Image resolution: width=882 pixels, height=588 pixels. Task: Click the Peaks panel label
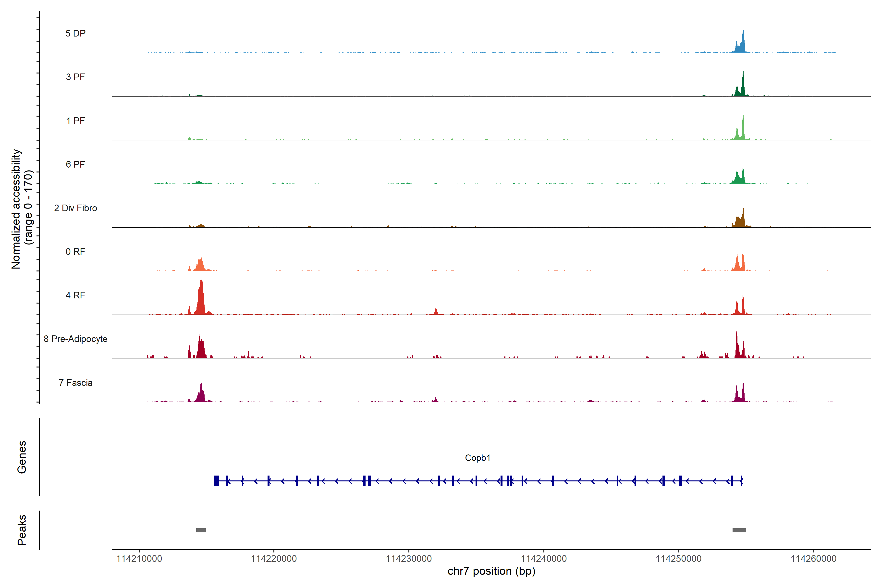click(22, 530)
